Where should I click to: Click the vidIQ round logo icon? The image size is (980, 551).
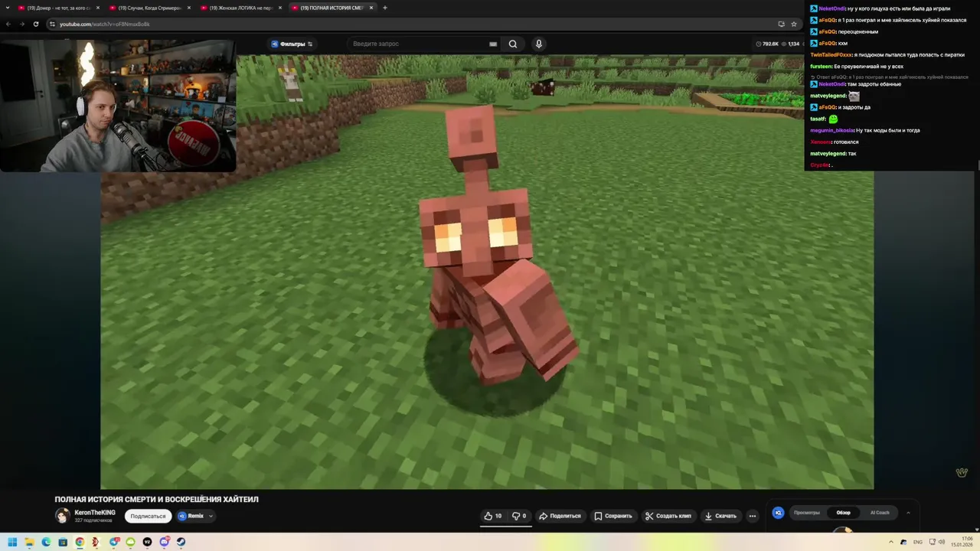click(778, 513)
